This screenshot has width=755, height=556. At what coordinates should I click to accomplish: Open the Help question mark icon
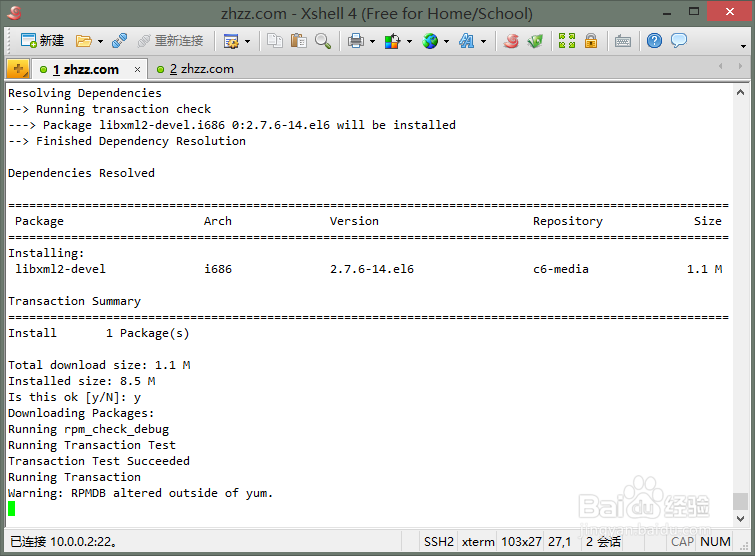[654, 41]
